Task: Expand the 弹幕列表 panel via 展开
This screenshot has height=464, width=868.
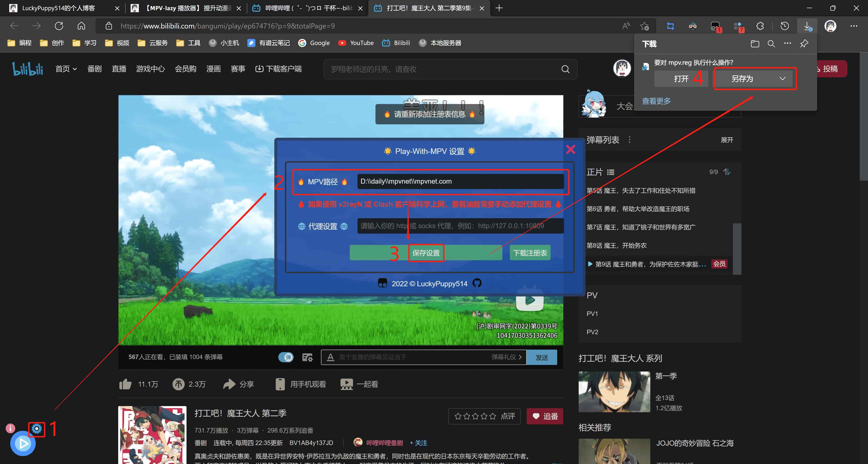Action: coord(727,140)
